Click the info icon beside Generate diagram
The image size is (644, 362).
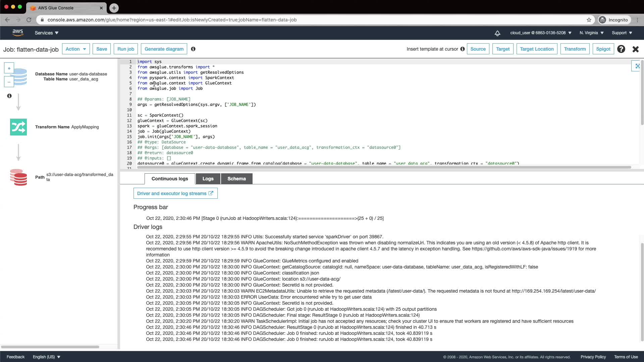193,49
